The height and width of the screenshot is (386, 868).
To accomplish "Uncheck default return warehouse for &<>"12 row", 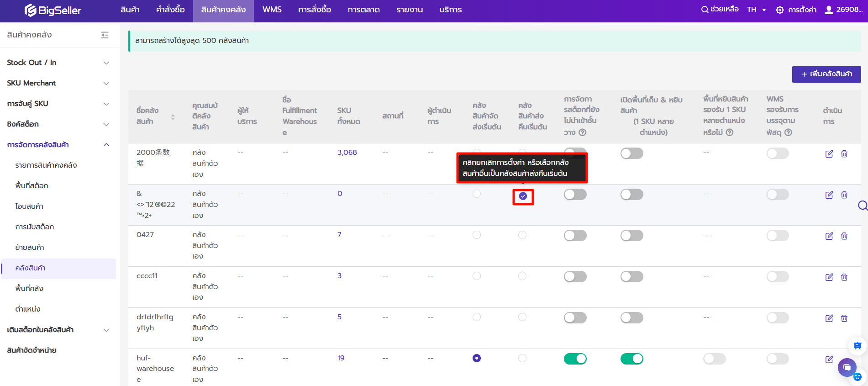I will tap(523, 196).
